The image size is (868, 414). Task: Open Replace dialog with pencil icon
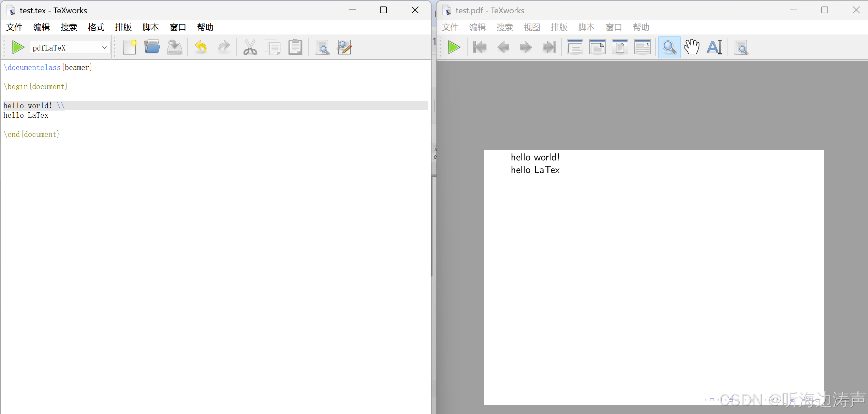(x=344, y=47)
